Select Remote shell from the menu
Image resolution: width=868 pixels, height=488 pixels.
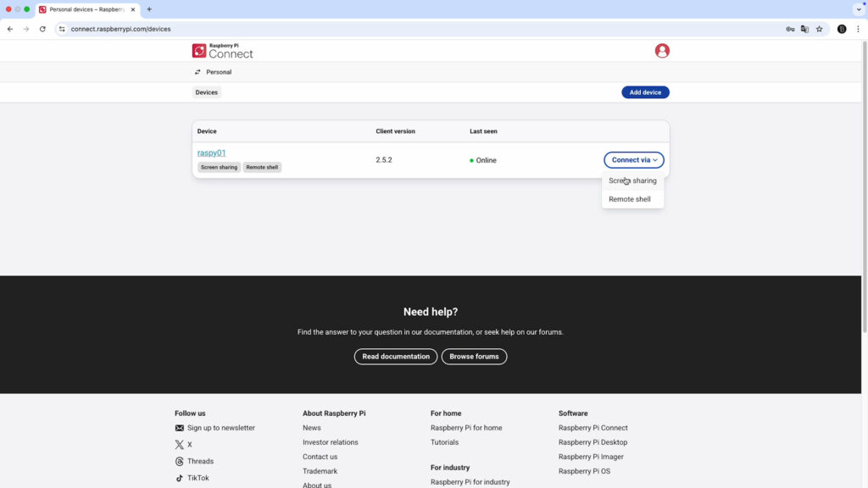tap(629, 198)
